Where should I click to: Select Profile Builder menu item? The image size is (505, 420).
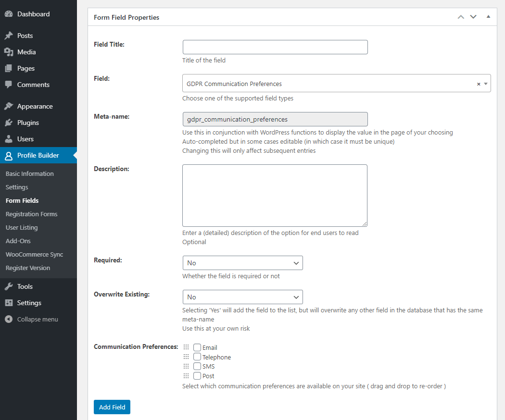pyautogui.click(x=38, y=155)
